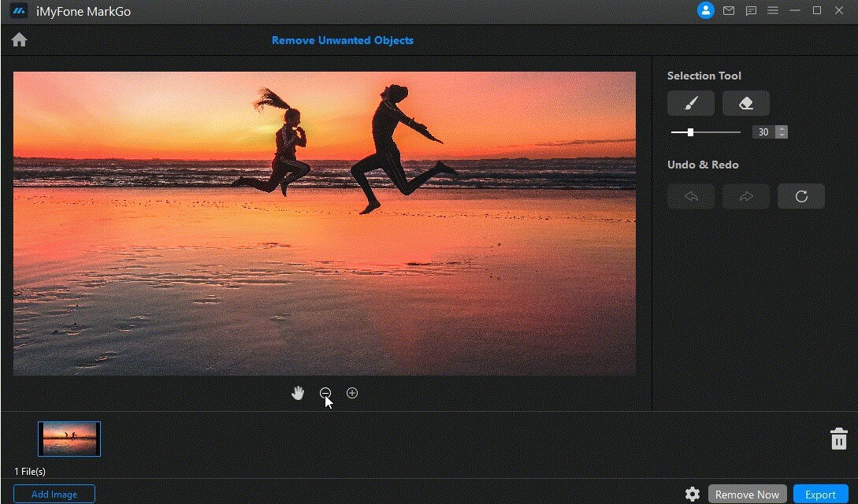Click the Remove Now button
This screenshot has width=858, height=504.
[x=747, y=495]
